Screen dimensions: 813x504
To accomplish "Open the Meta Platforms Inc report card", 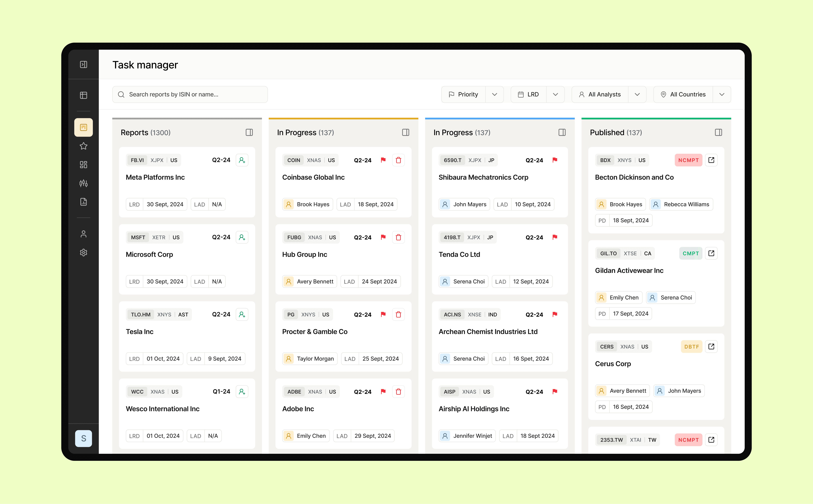I will 187,182.
